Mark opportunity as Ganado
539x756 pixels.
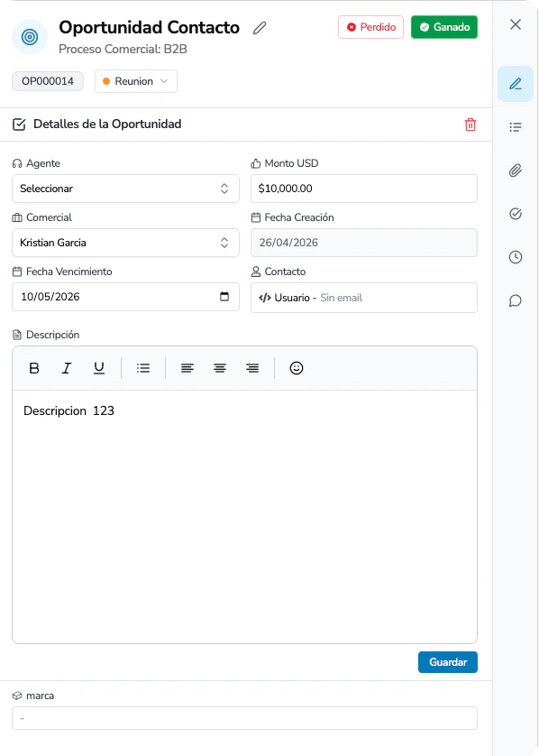tap(444, 27)
